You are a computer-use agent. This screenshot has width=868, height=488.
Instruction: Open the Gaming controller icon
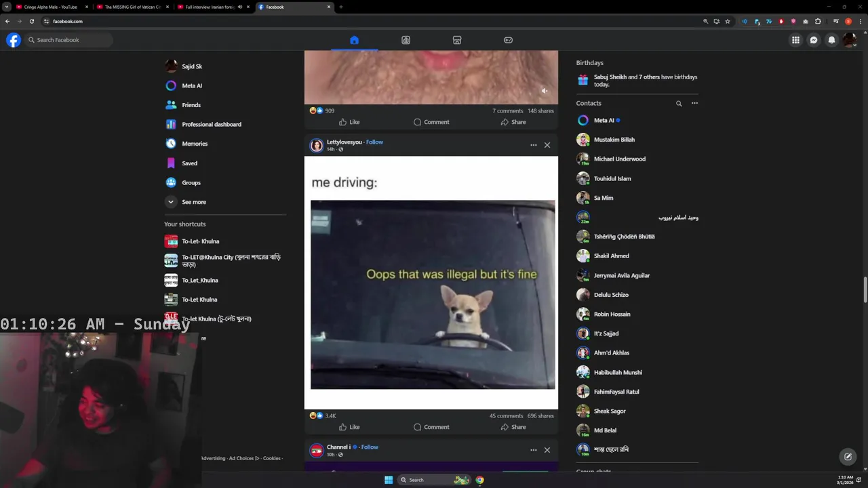[508, 40]
